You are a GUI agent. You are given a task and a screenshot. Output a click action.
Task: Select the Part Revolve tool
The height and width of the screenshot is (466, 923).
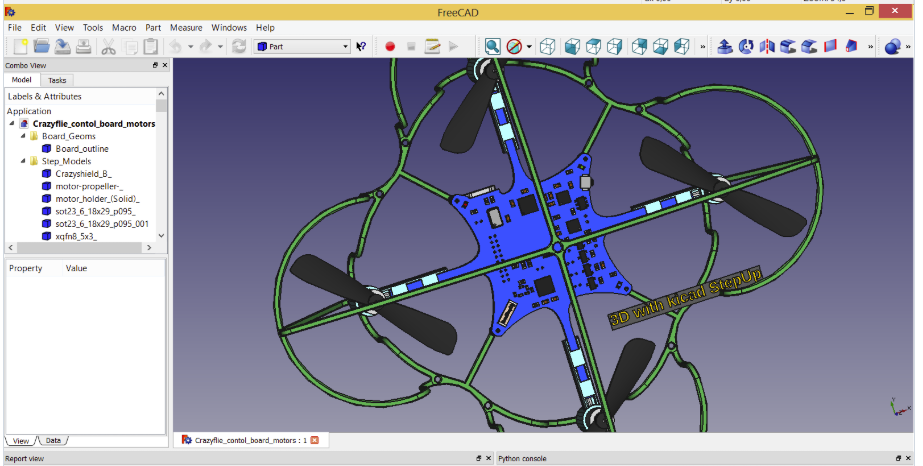pyautogui.click(x=746, y=46)
